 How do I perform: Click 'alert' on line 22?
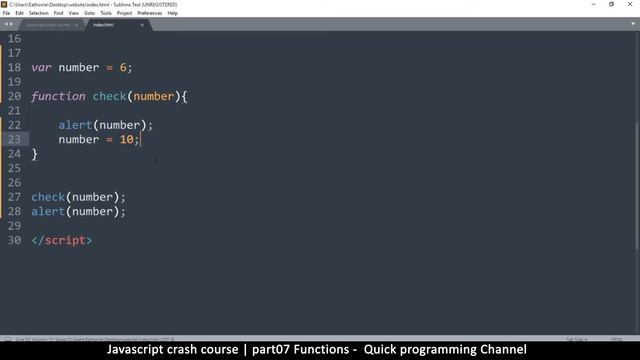[75, 125]
